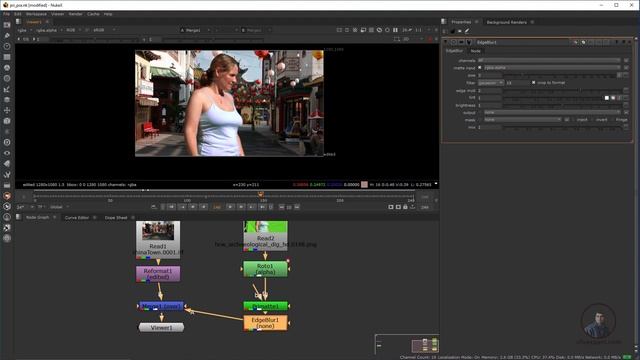Open the Cache menu
The image size is (640, 360).
click(x=93, y=14)
